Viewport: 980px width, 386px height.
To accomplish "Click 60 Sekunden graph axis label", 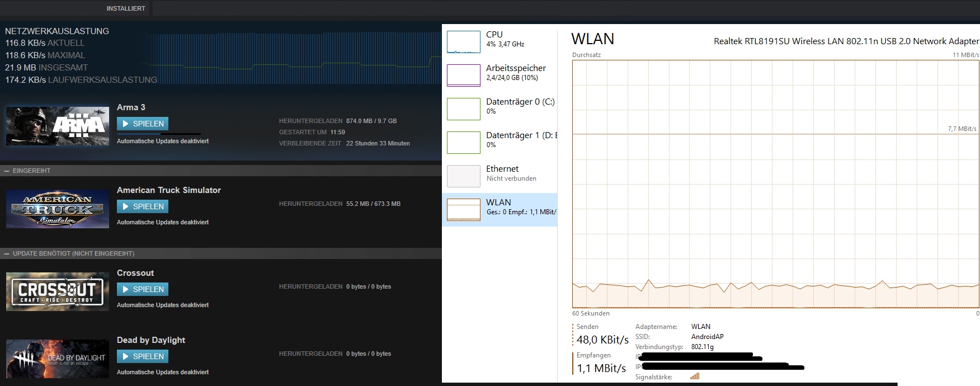I will (x=591, y=313).
